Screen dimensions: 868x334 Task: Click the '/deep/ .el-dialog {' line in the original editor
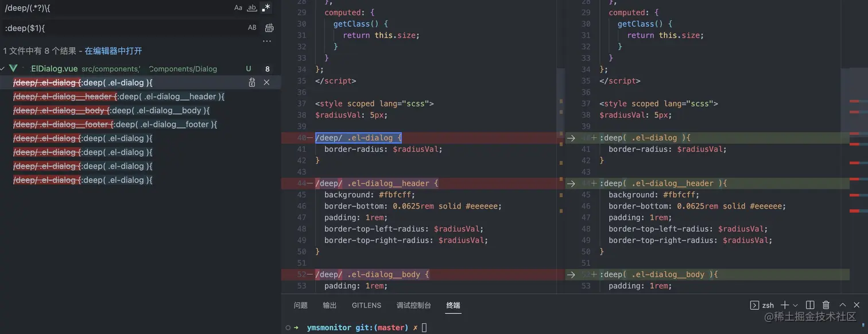[358, 138]
